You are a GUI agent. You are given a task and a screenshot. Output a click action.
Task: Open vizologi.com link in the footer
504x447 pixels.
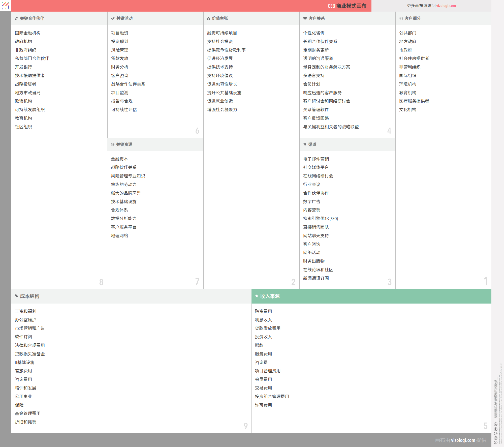click(x=463, y=440)
